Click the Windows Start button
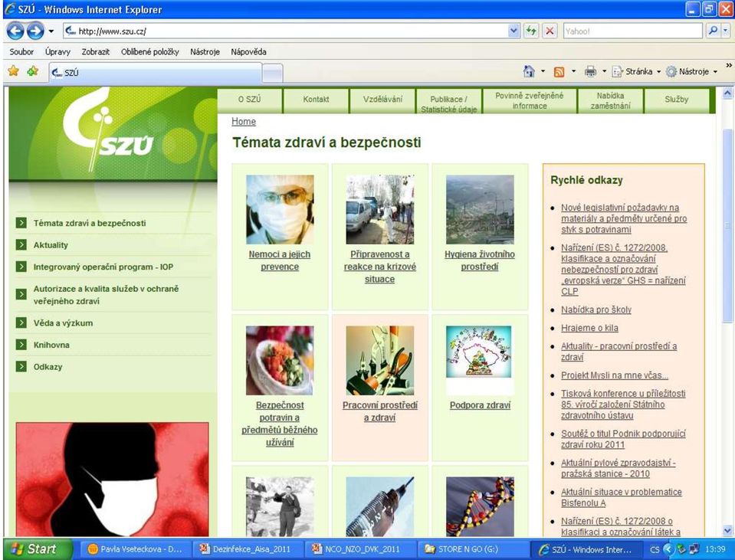This screenshot has height=560, width=735. tap(38, 549)
